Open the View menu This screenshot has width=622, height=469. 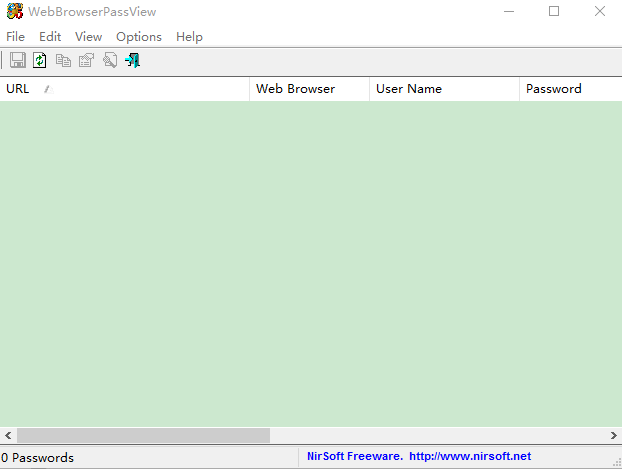tap(89, 37)
